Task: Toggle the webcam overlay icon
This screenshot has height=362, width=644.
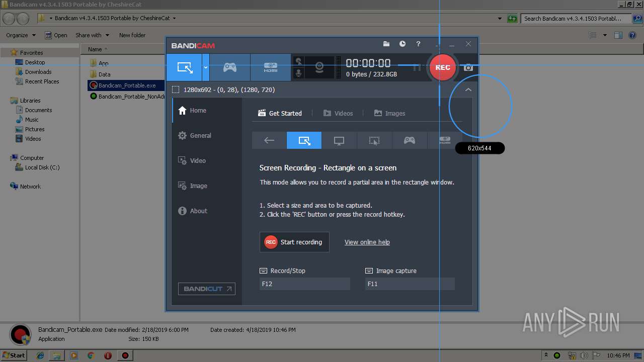Action: click(319, 67)
